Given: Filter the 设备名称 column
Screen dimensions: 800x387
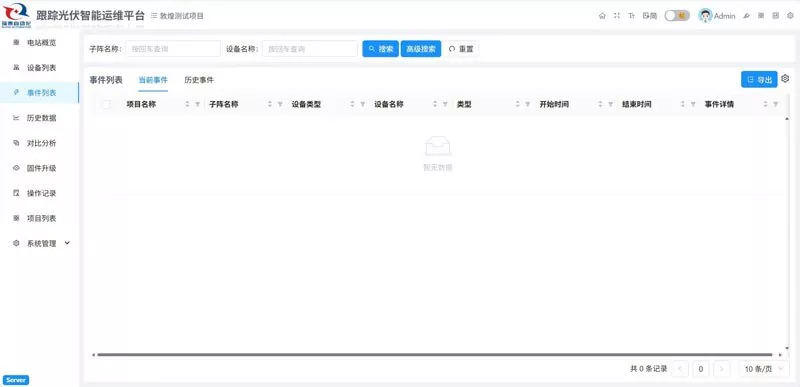Looking at the screenshot, I should point(445,105).
